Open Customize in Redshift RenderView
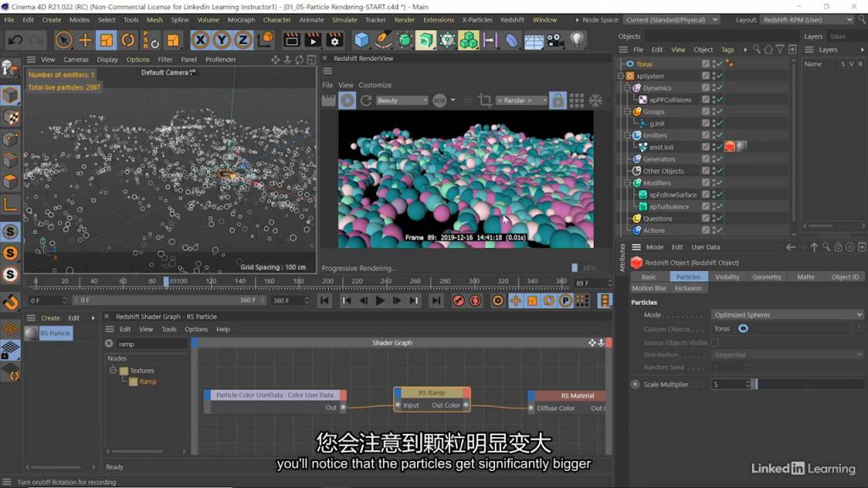 [375, 86]
